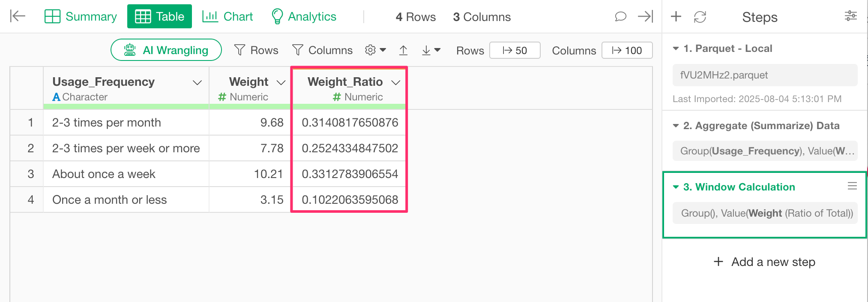Click the upload arrow icon in toolbar
The image size is (868, 302).
(x=403, y=51)
